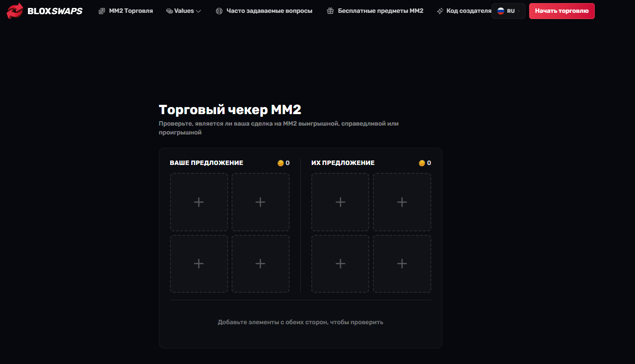Click the coins icon beside Values
This screenshot has width=635, height=364.
(x=170, y=11)
